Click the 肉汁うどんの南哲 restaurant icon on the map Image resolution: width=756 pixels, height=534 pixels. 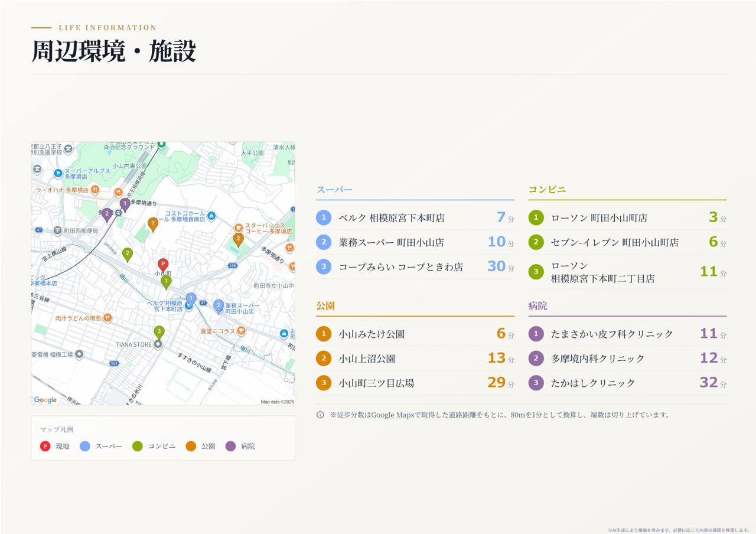click(107, 318)
